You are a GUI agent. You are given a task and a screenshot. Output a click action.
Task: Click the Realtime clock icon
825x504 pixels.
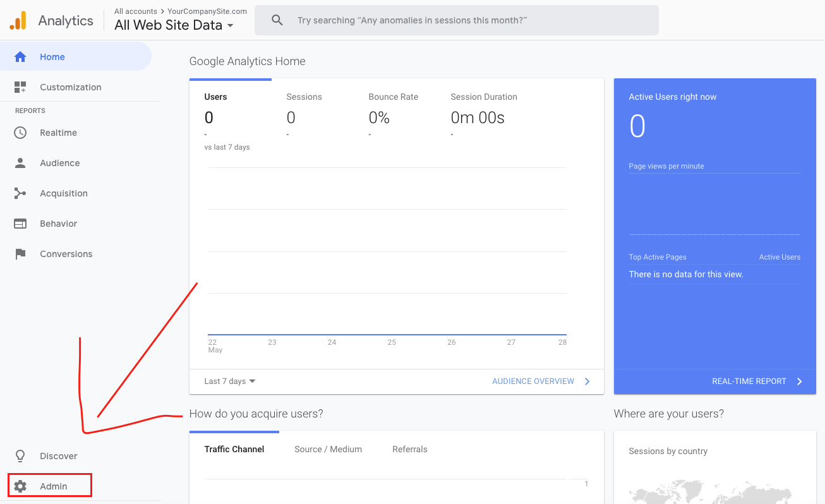pos(20,133)
